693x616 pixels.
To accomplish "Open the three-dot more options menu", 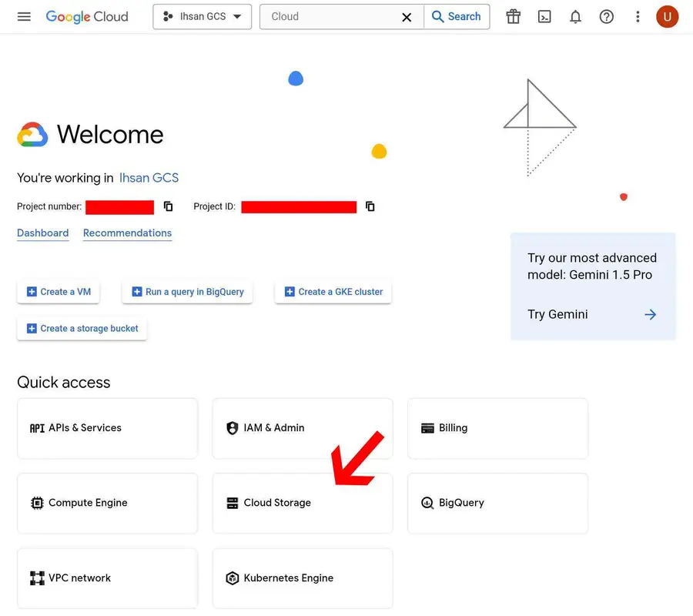I will (638, 16).
